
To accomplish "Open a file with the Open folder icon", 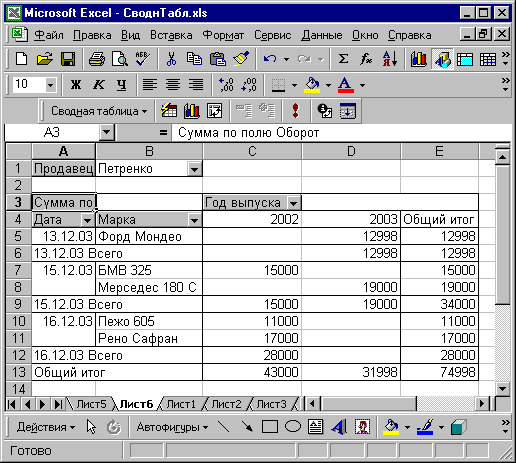I will point(45,59).
